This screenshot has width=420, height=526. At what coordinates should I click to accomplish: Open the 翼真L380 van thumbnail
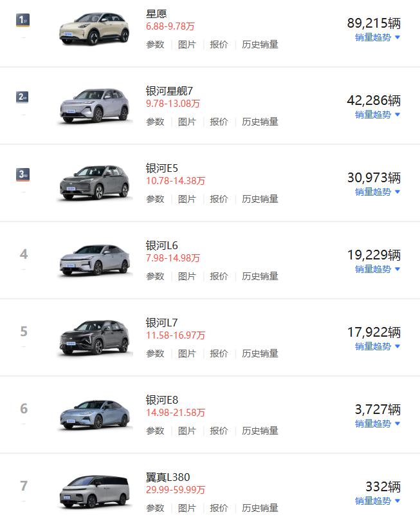[94, 492]
